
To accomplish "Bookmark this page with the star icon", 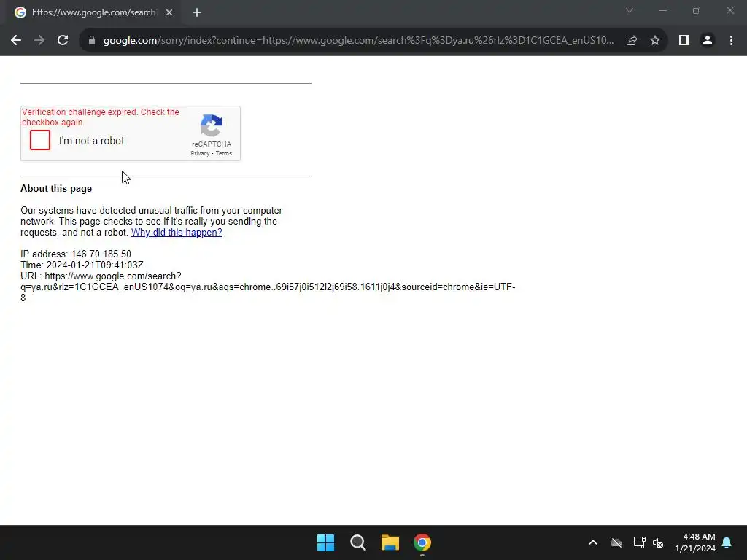I will click(655, 41).
